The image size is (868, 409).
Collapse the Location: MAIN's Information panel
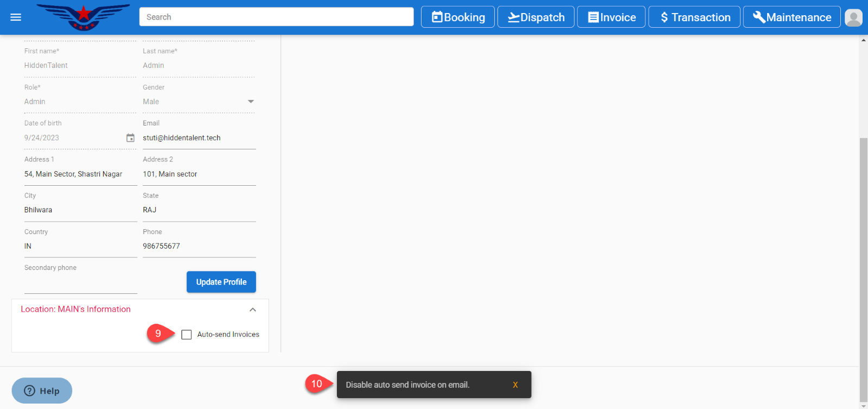pos(252,310)
